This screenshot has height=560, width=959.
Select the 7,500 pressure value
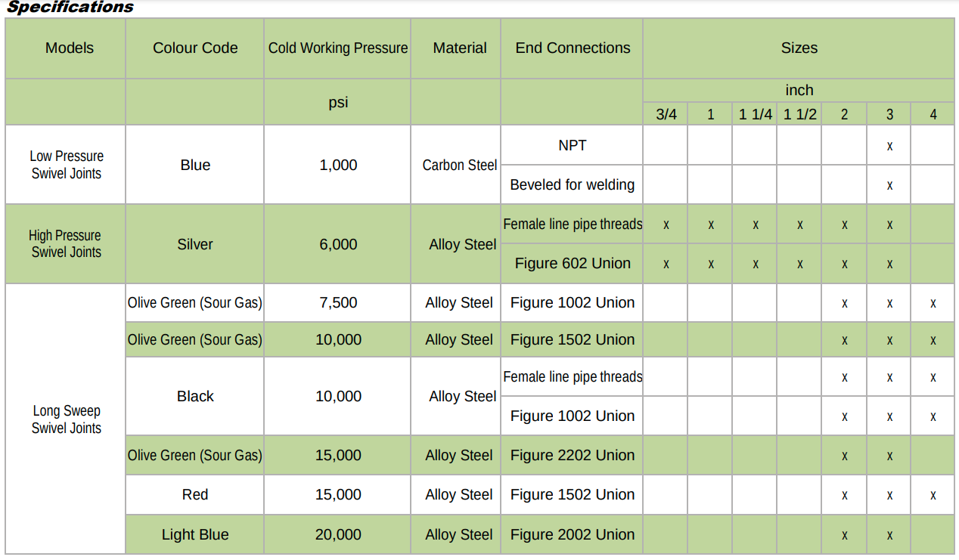[x=338, y=302]
